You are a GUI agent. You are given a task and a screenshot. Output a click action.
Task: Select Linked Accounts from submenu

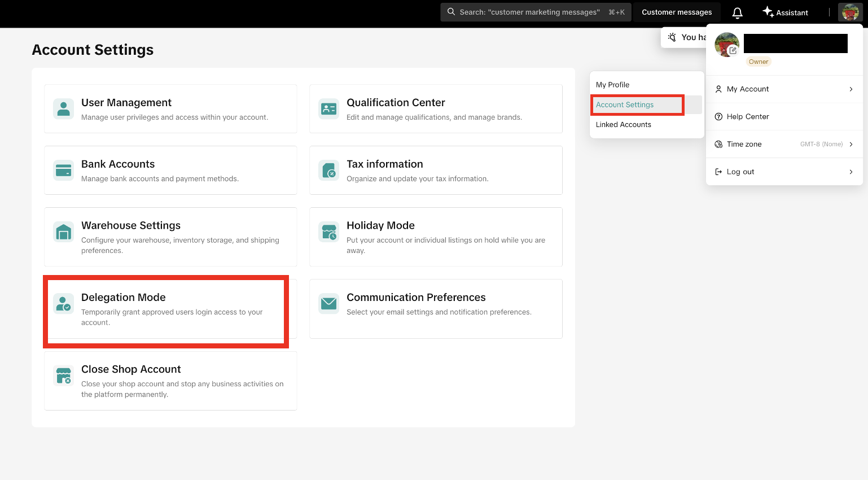point(623,124)
